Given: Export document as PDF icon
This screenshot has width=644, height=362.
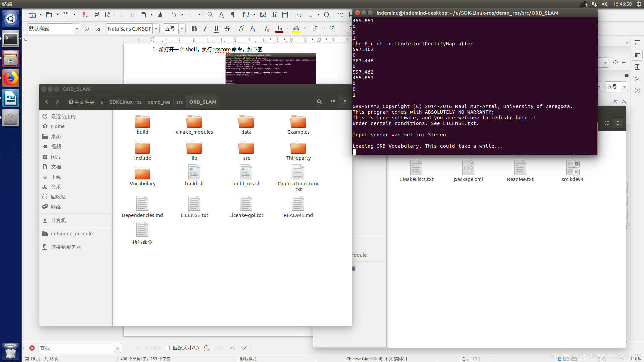Looking at the screenshot, I should tap(86, 15).
